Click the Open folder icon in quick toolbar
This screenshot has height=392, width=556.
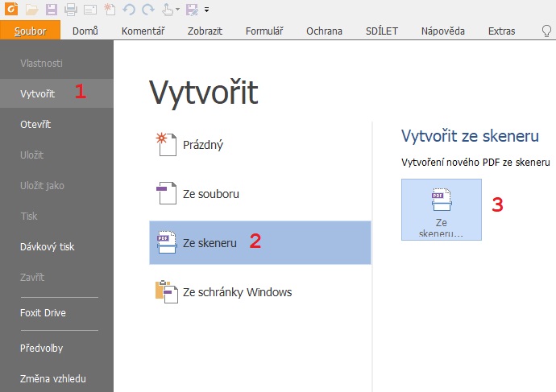(x=31, y=10)
